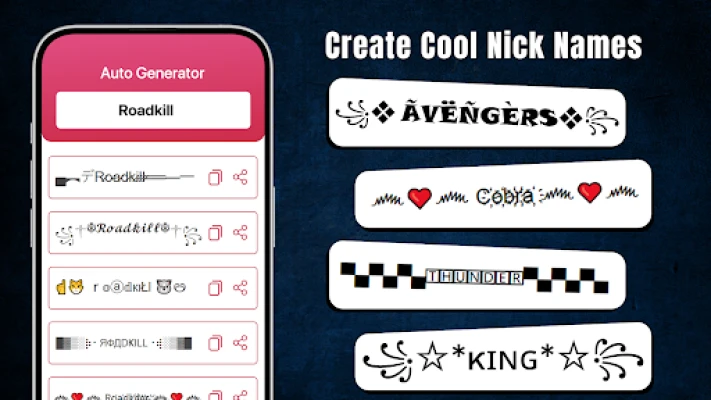
Task: Copy the italic swirl Roadkill nickname
Action: [215, 233]
